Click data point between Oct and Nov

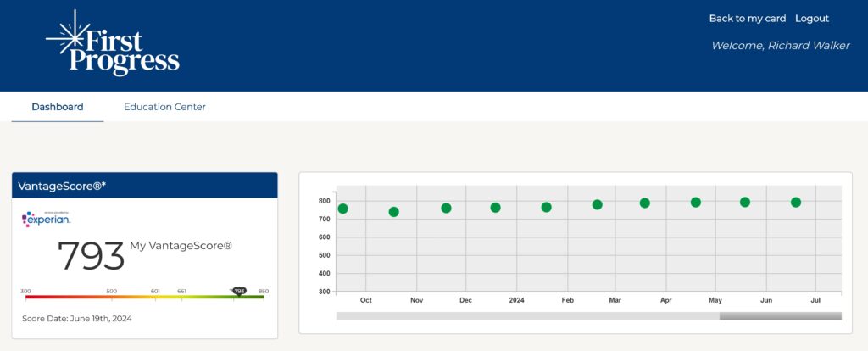click(x=393, y=212)
